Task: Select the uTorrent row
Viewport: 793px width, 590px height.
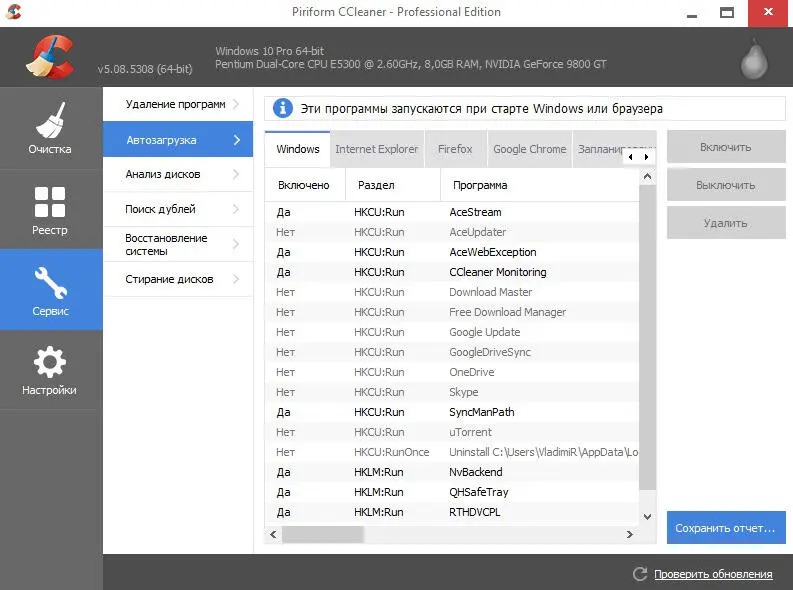Action: pyautogui.click(x=452, y=432)
